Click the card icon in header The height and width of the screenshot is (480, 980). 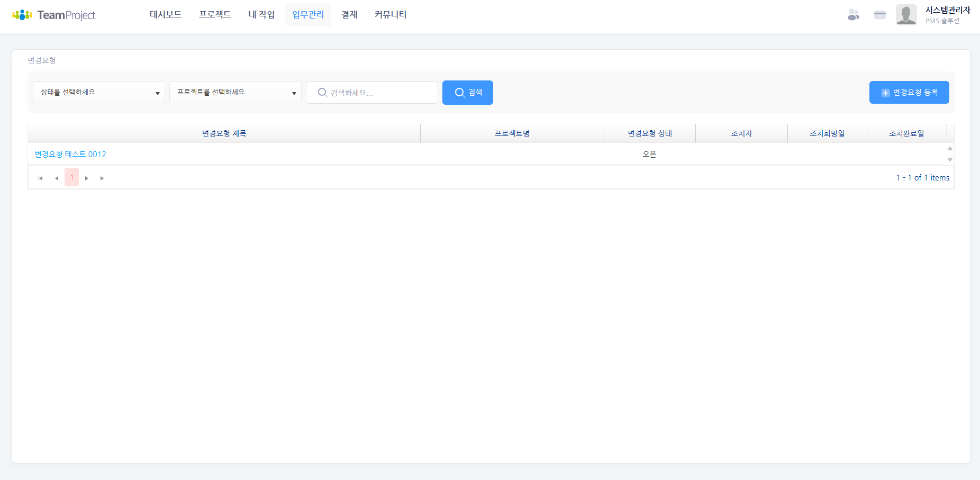pyautogui.click(x=879, y=15)
